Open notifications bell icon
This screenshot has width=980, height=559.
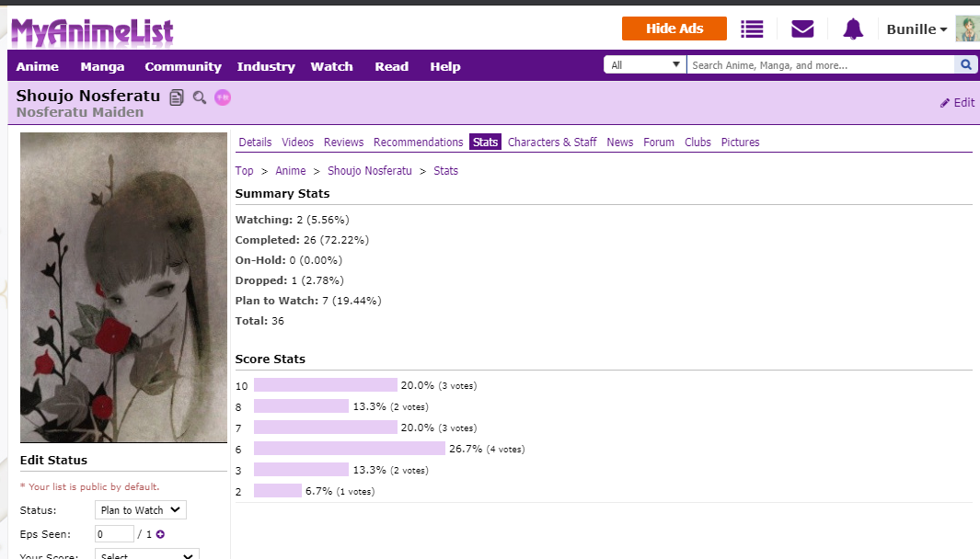[853, 29]
